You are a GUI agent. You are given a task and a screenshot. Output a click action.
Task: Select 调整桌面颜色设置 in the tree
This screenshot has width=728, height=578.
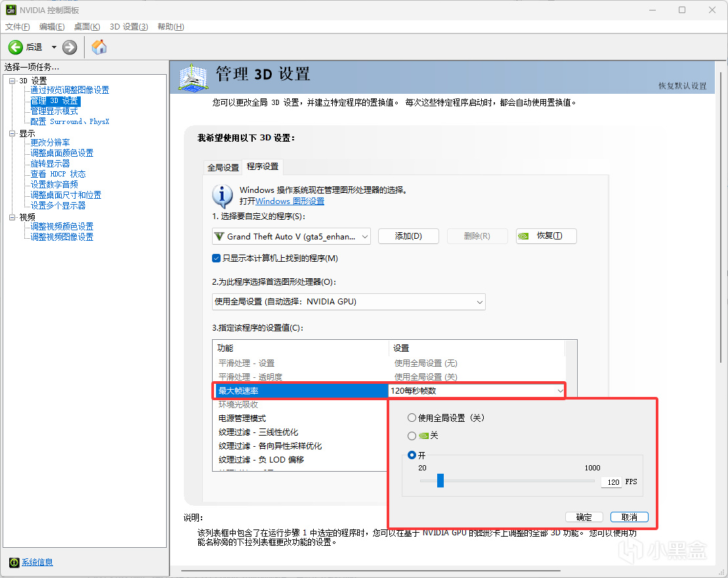(x=62, y=153)
